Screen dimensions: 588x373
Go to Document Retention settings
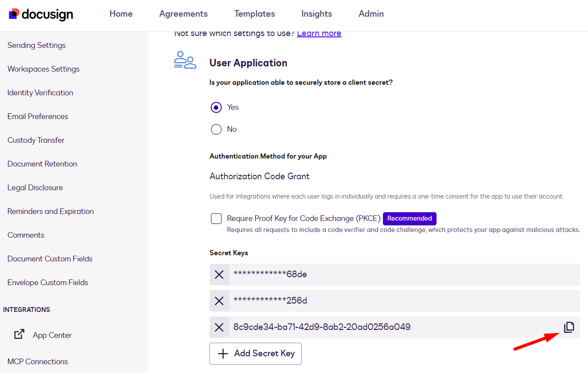(x=42, y=164)
